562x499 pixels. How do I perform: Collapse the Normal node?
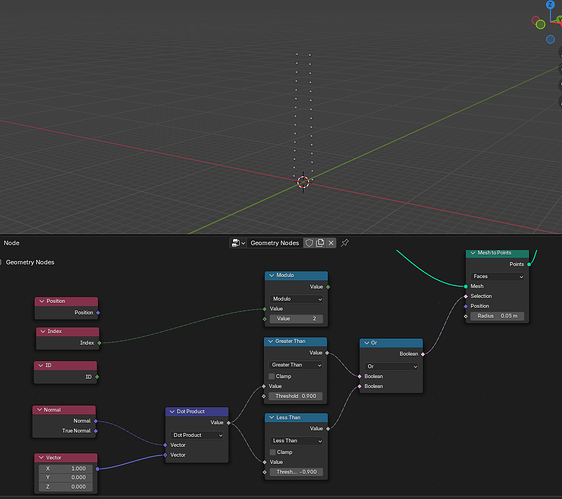pyautogui.click(x=39, y=410)
